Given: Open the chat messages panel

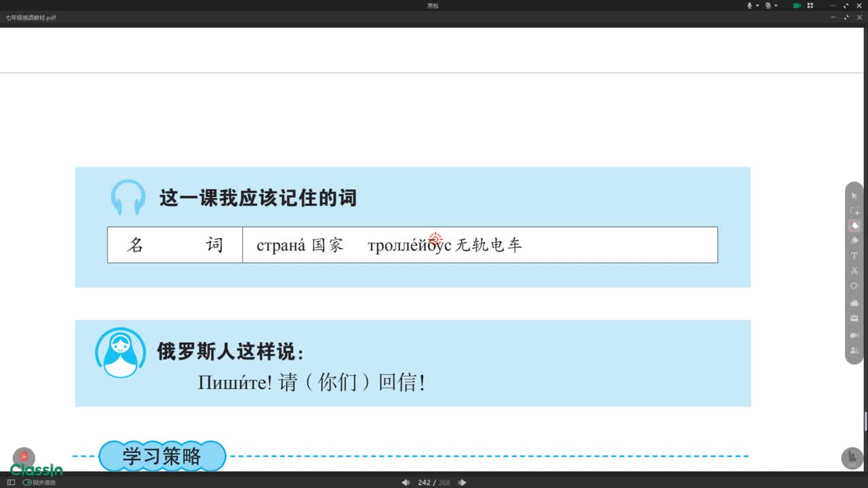Looking at the screenshot, I should click(854, 335).
